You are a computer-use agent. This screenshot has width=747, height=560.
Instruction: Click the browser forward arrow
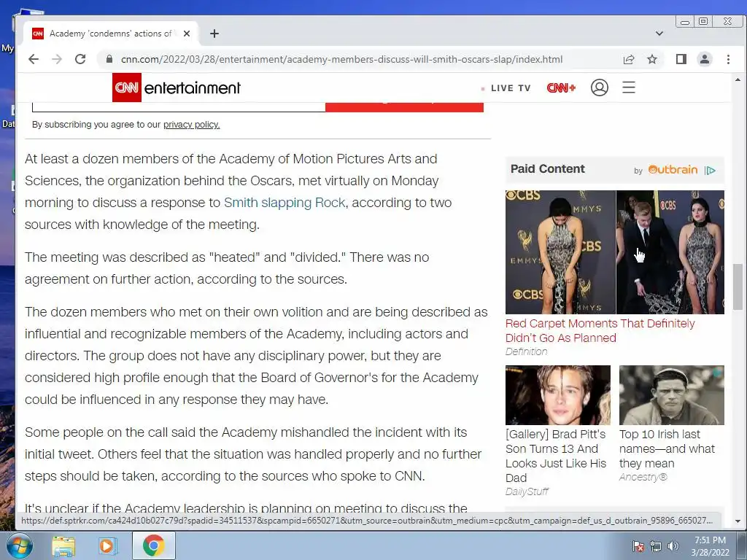pyautogui.click(x=57, y=59)
